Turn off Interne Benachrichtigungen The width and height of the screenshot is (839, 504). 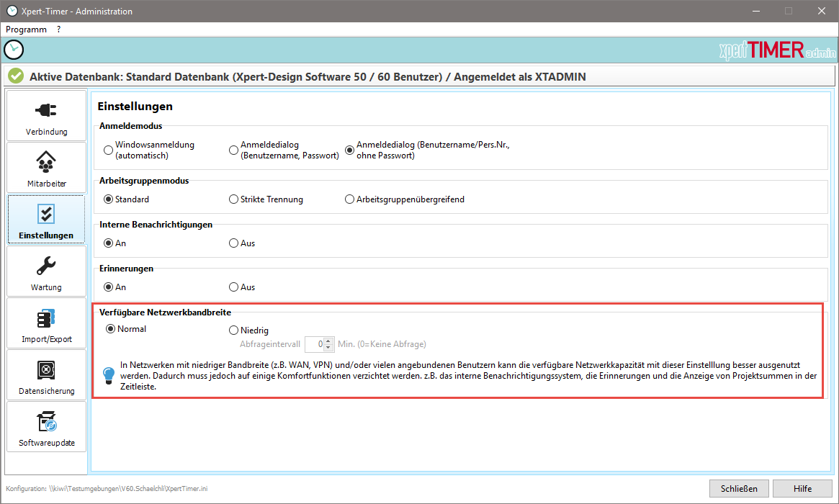click(233, 243)
